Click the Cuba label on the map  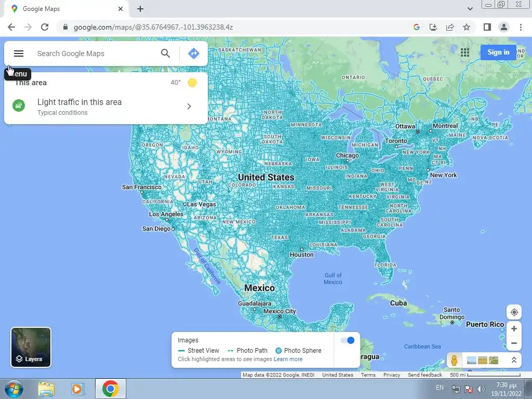(398, 303)
